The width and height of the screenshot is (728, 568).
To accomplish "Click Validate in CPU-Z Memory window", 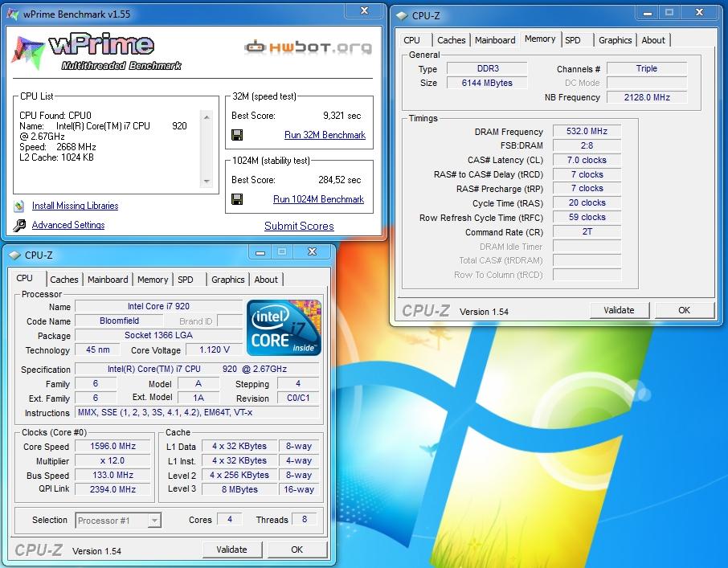I will click(619, 310).
